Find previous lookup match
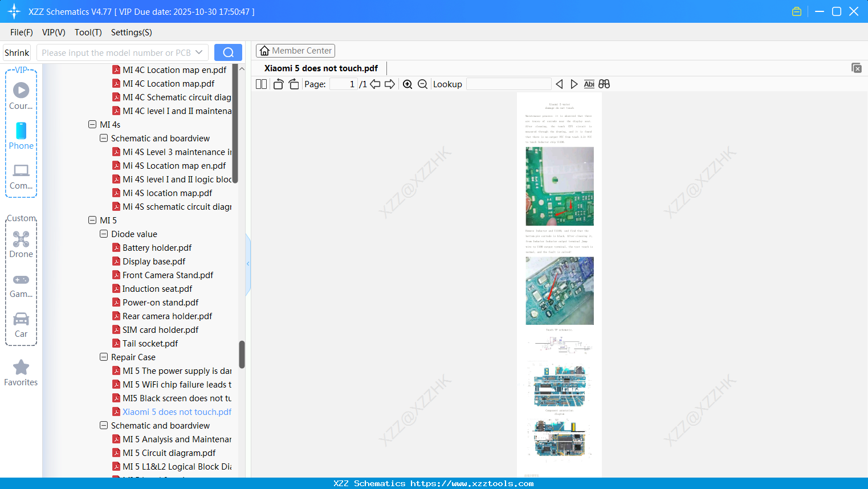 559,84
